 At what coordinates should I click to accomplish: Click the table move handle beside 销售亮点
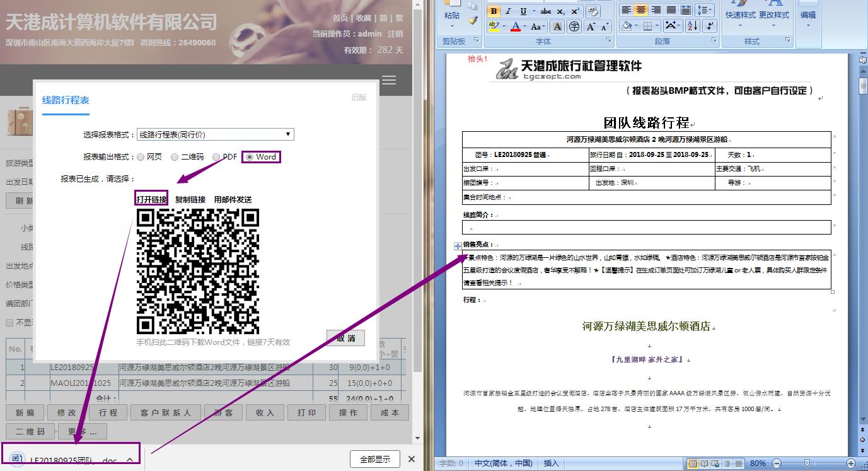(x=458, y=246)
